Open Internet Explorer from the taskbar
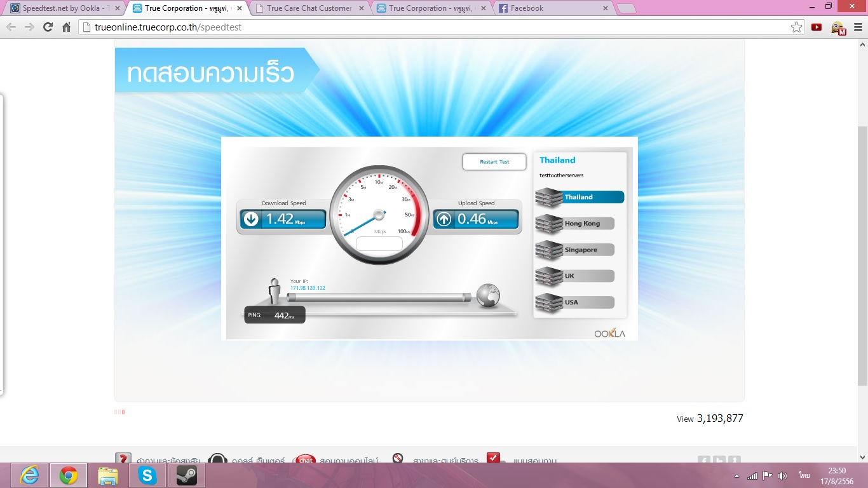This screenshot has width=868, height=488. pyautogui.click(x=29, y=475)
